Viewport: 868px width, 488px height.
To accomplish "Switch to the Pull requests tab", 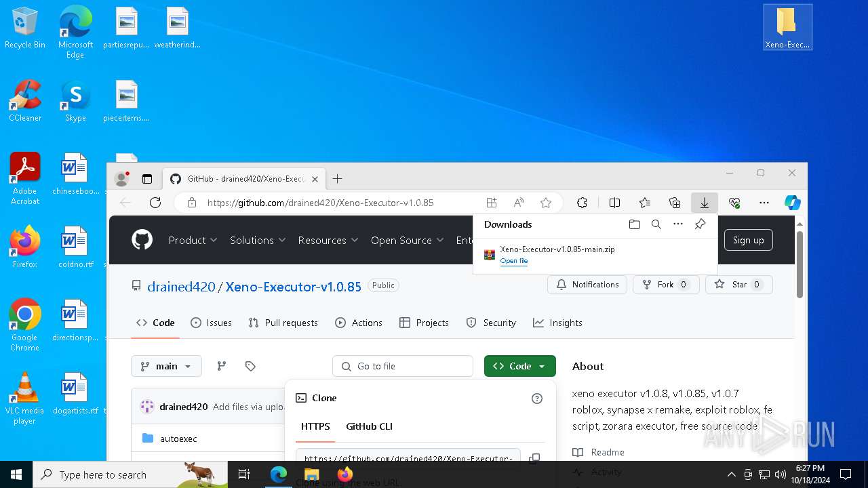I will tap(283, 323).
